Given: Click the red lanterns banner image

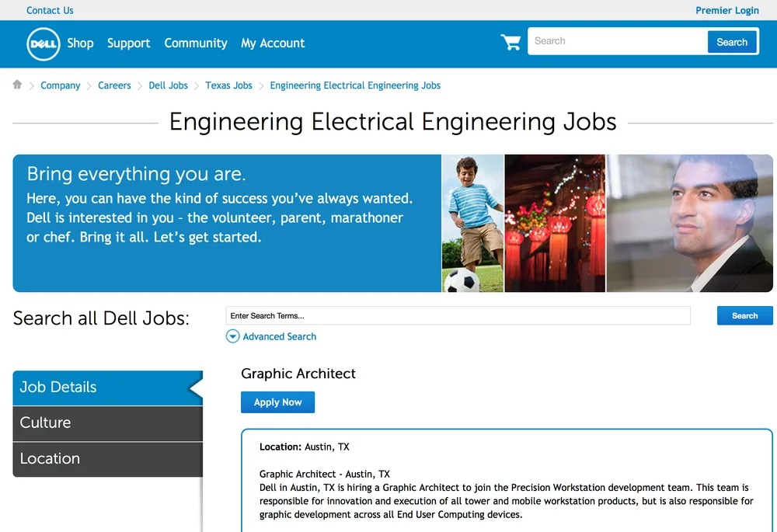Looking at the screenshot, I should (555, 224).
